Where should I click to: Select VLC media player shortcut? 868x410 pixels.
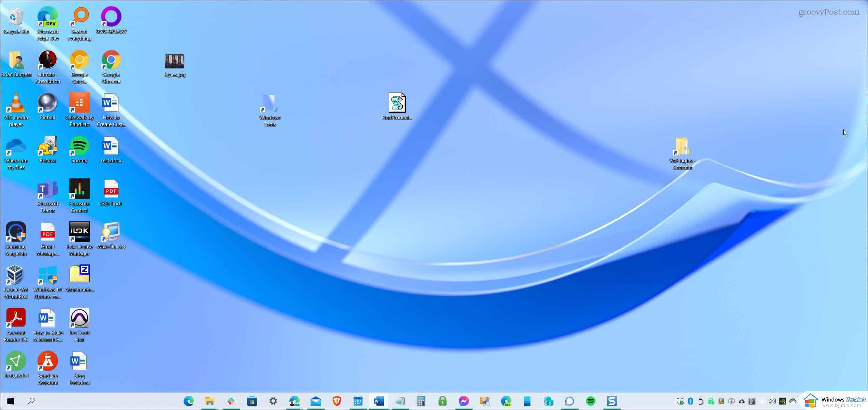16,110
